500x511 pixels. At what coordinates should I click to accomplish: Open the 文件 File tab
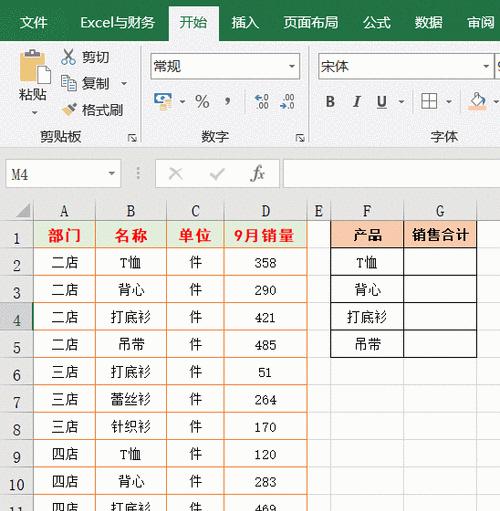click(33, 23)
